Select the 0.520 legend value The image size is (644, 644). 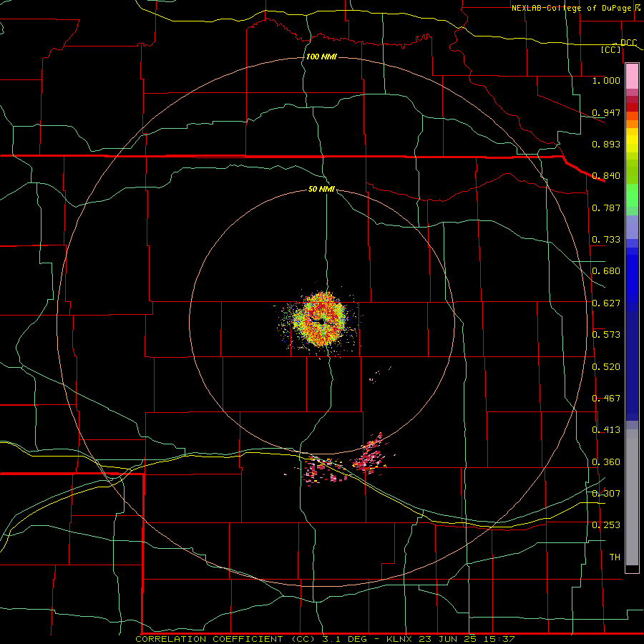point(606,367)
